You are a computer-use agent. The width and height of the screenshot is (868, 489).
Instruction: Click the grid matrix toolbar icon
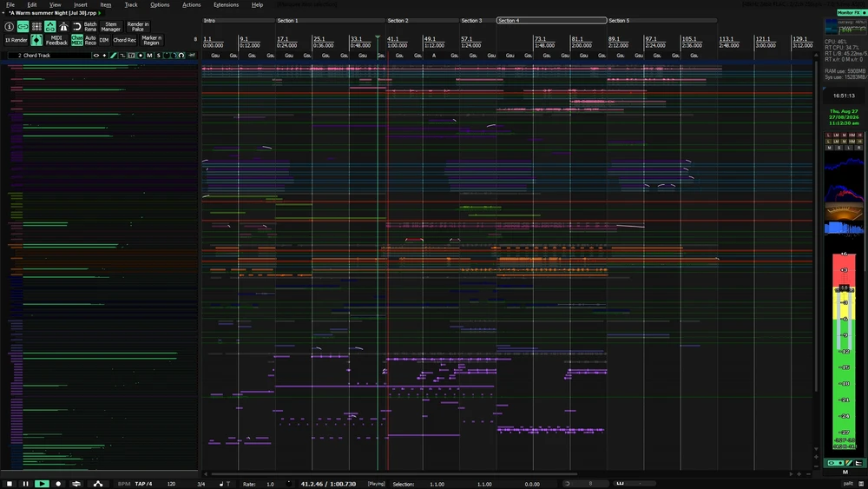tap(36, 26)
